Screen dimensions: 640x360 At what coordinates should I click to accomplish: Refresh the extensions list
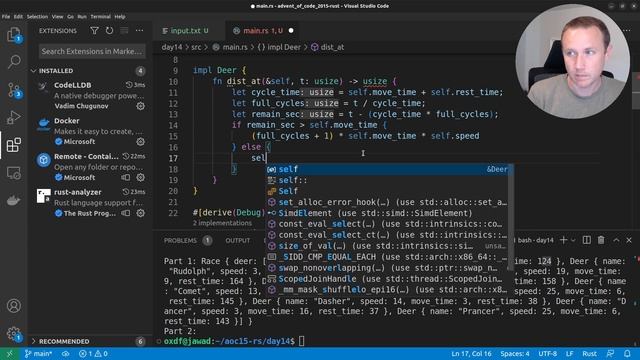click(109, 31)
